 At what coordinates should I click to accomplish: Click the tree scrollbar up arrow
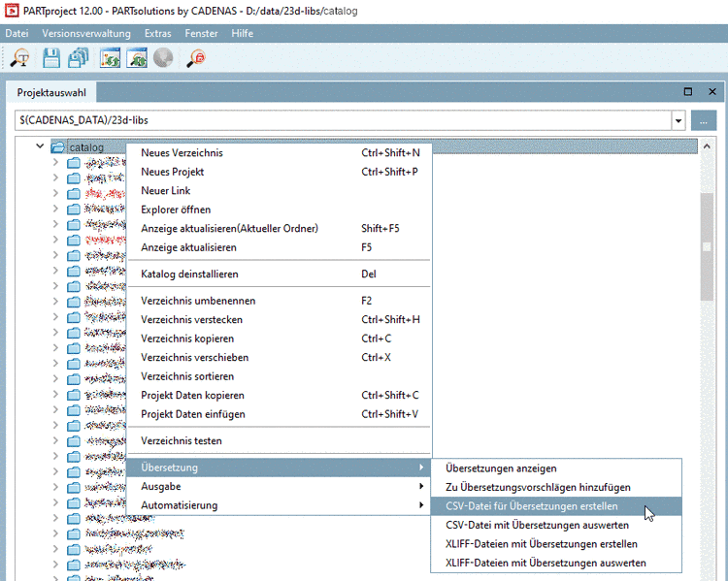(x=707, y=146)
